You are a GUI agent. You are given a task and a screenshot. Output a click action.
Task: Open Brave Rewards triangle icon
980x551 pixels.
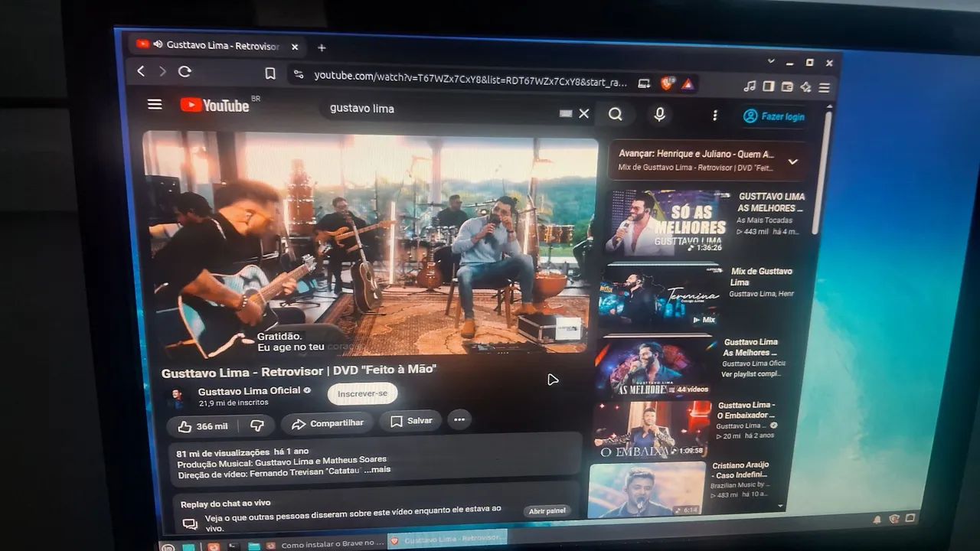pyautogui.click(x=688, y=84)
